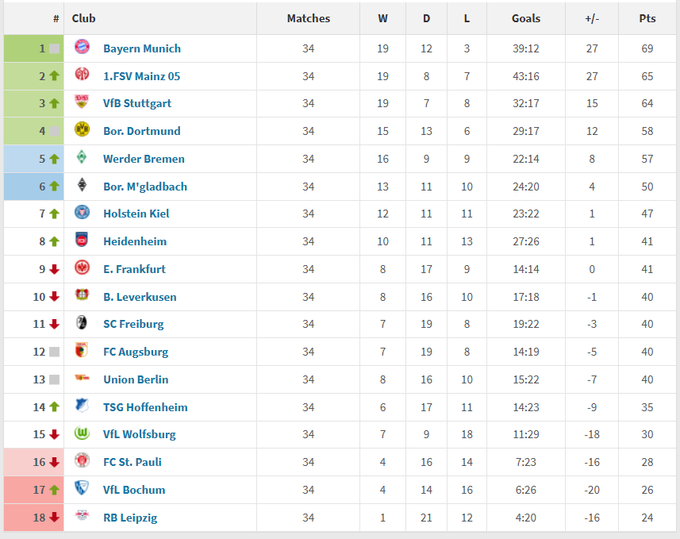Click the Bayern Munich club crest
The height and width of the screenshot is (539, 680).
click(82, 48)
